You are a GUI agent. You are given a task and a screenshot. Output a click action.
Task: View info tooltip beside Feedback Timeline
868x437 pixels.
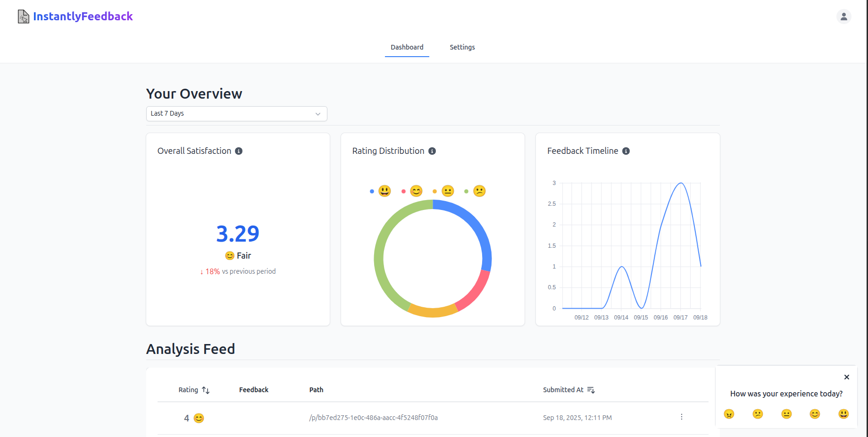pyautogui.click(x=626, y=151)
